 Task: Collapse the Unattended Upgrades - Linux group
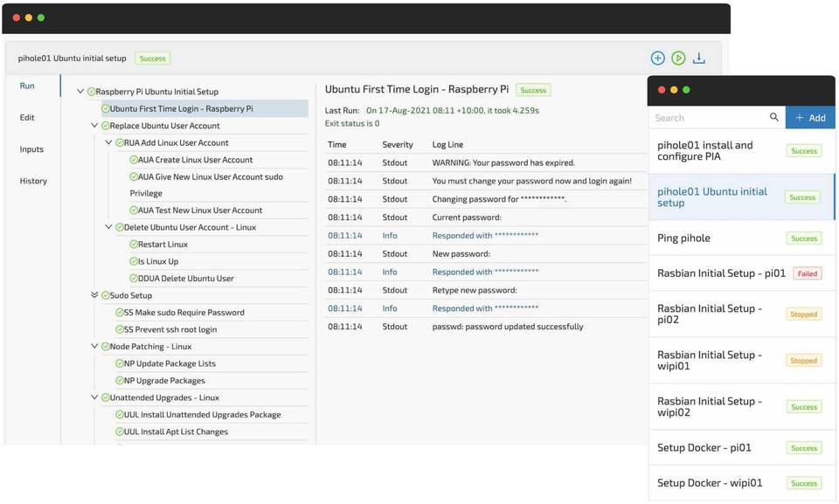[94, 397]
